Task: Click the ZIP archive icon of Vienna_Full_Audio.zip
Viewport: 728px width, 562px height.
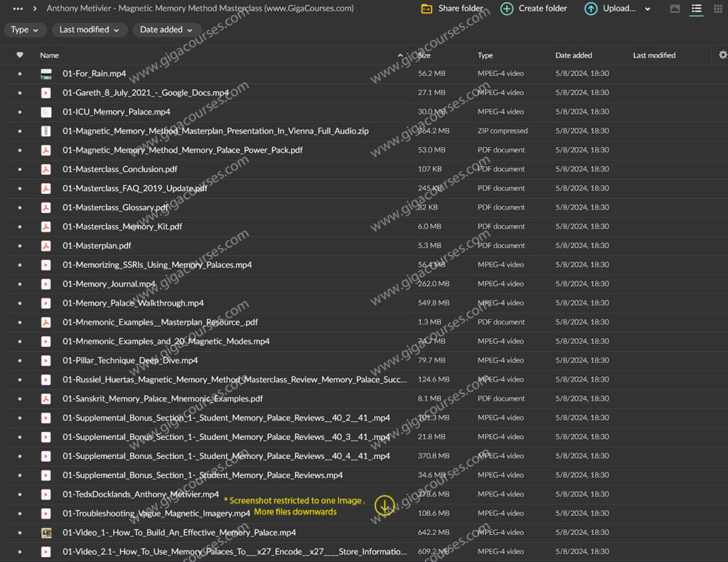Action: point(46,131)
